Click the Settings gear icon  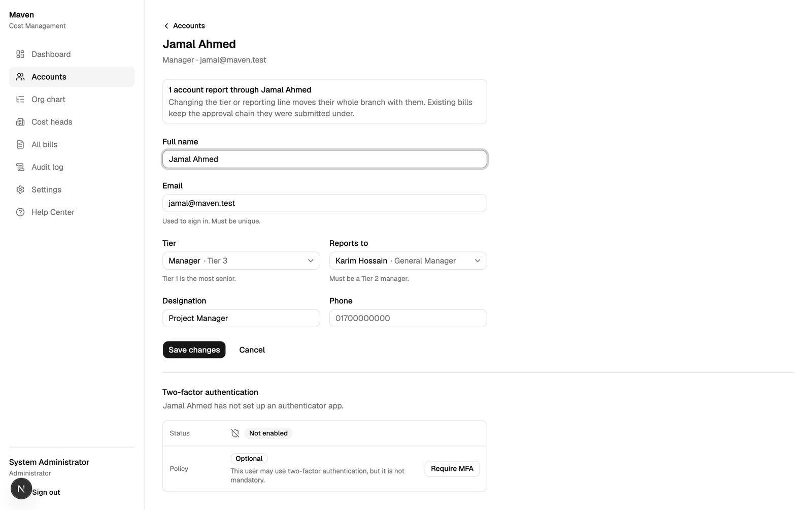(x=20, y=189)
